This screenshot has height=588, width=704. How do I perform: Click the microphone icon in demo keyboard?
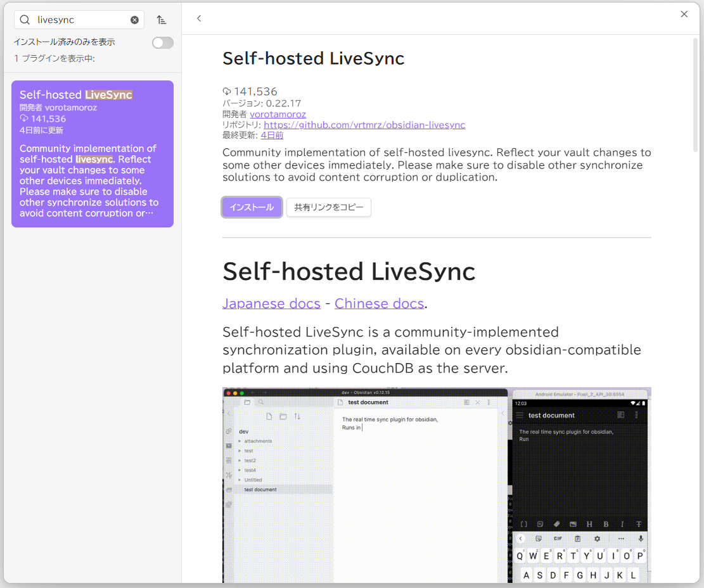(x=641, y=539)
